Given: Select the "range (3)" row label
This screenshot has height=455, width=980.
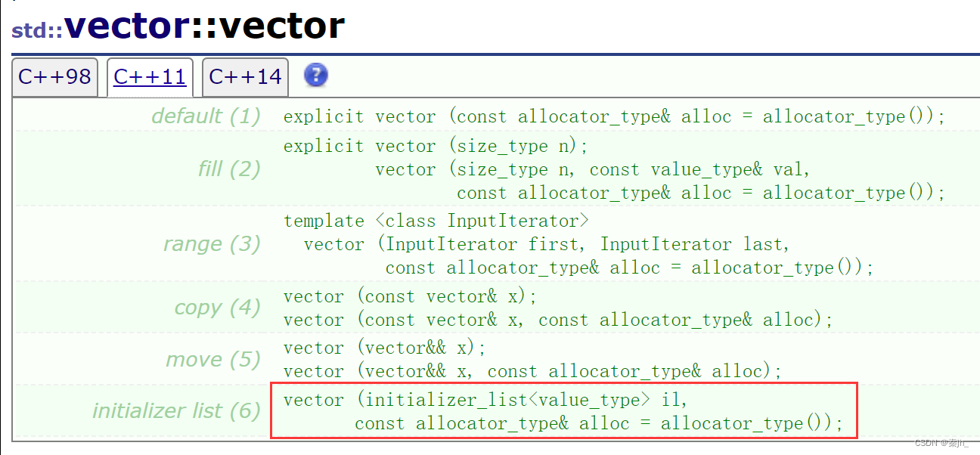Looking at the screenshot, I should [212, 244].
